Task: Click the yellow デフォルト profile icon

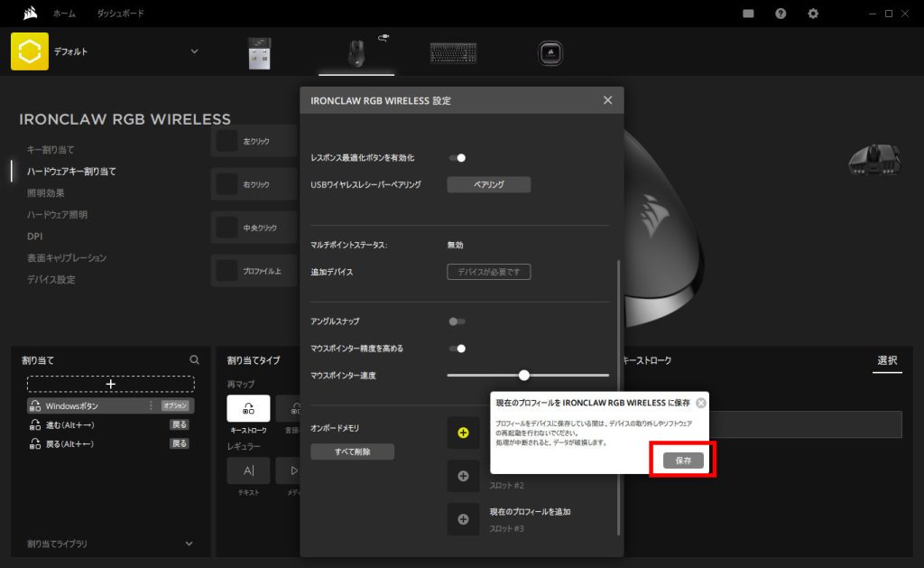Action: [x=30, y=51]
